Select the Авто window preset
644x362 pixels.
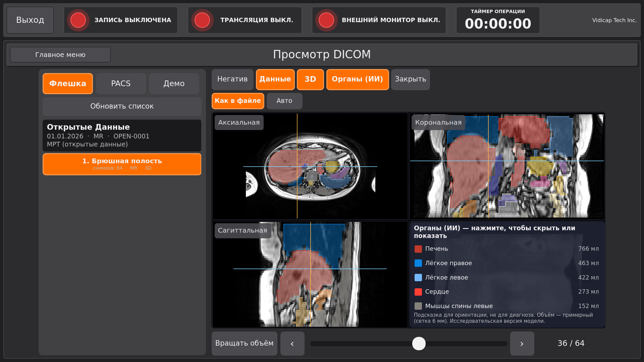(284, 101)
